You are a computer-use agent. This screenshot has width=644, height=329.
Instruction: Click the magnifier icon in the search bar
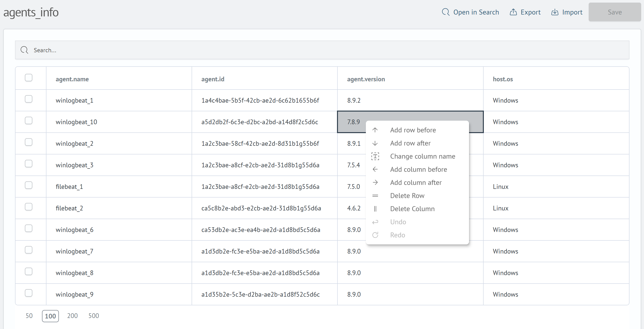pyautogui.click(x=24, y=50)
